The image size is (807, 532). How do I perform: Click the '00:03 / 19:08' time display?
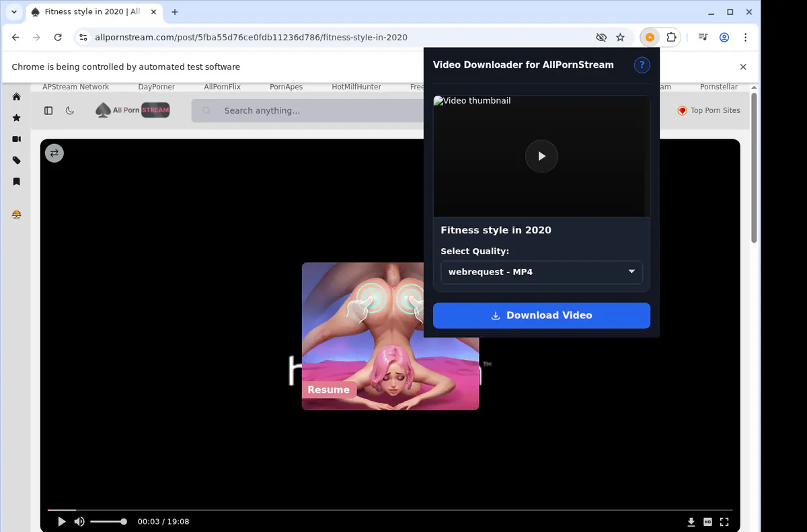point(163,522)
